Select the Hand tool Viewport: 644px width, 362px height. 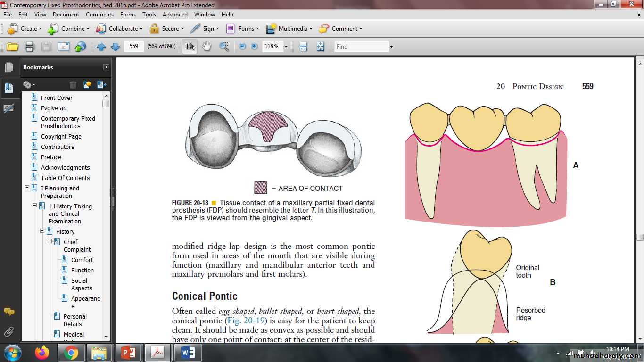206,47
